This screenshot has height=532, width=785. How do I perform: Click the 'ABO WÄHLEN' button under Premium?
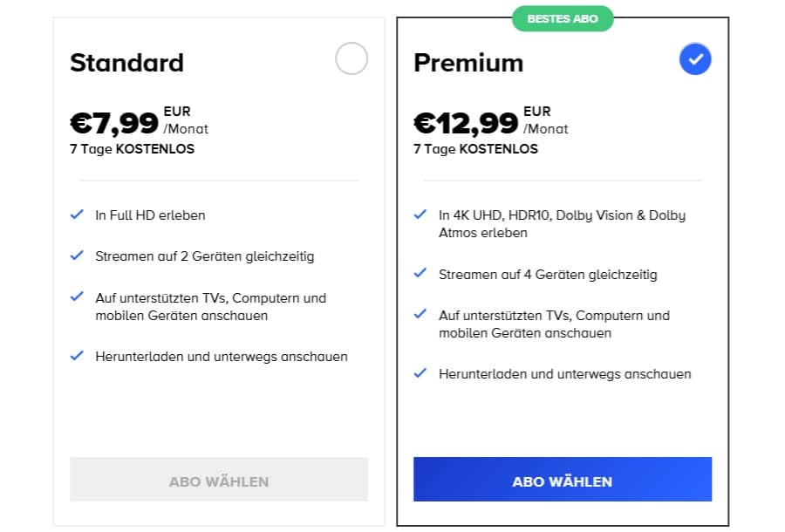click(561, 481)
